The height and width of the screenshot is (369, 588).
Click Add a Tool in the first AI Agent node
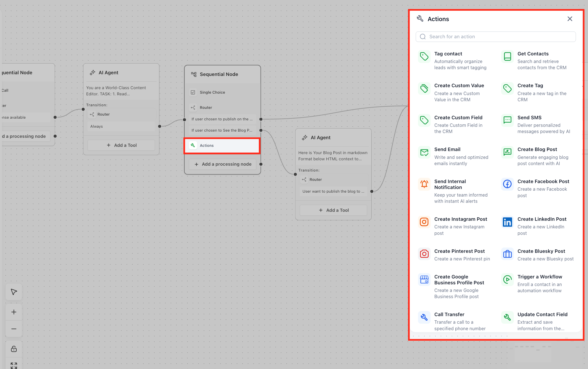coord(121,145)
